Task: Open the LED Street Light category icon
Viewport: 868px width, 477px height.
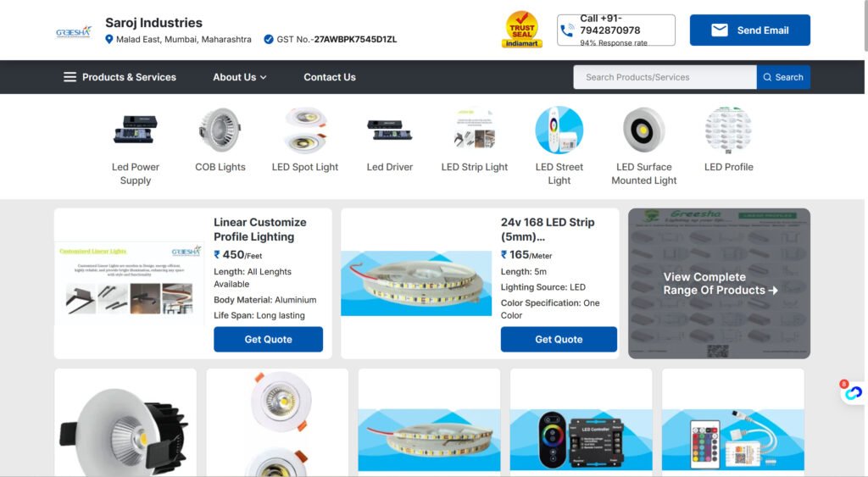Action: click(559, 130)
